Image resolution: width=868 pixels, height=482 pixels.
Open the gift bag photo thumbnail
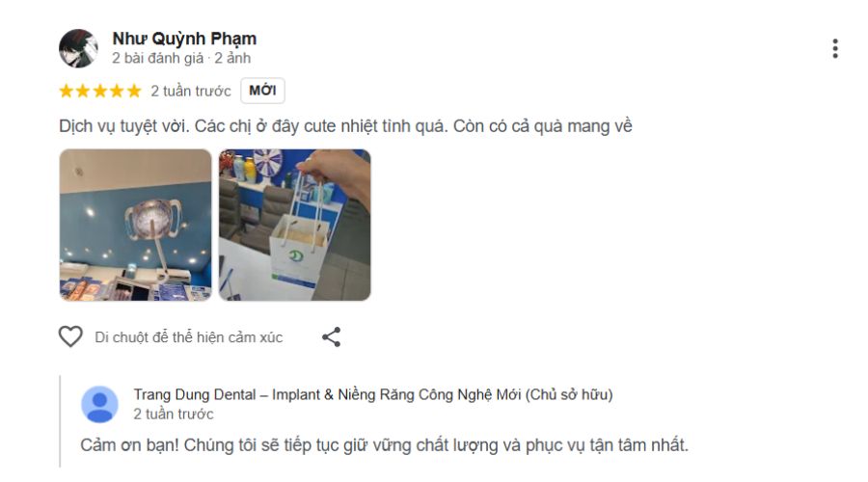click(x=294, y=225)
